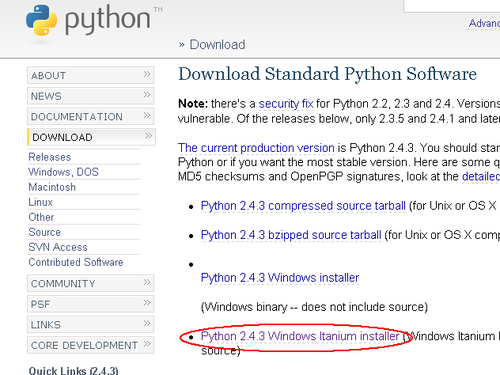The width and height of the screenshot is (500, 375).
Task: Download Python 2.4.3 Windows installer
Action: 280,278
